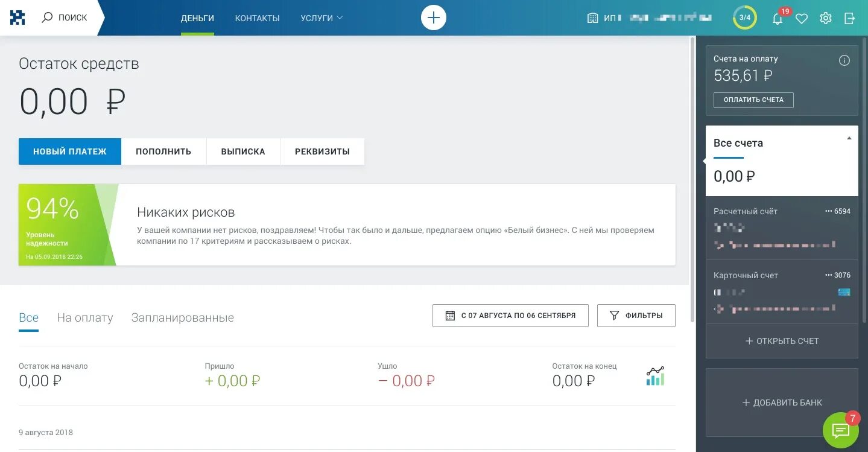Click the Пришло + 0,00 ₽ value
Viewport: 868px width, 452px height.
point(233,381)
